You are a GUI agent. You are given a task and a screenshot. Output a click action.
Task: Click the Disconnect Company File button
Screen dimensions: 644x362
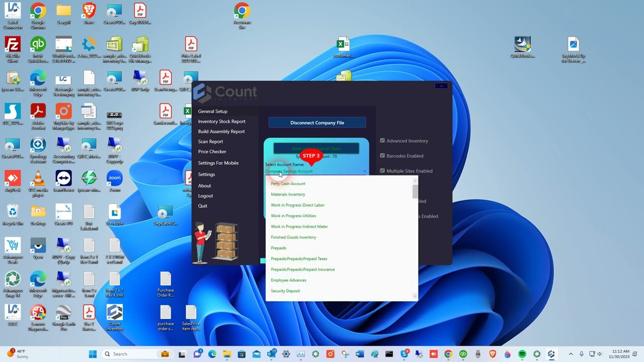[x=317, y=123]
